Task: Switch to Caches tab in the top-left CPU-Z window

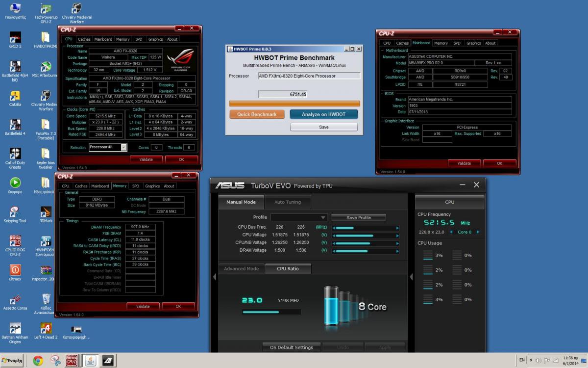Action: point(84,39)
